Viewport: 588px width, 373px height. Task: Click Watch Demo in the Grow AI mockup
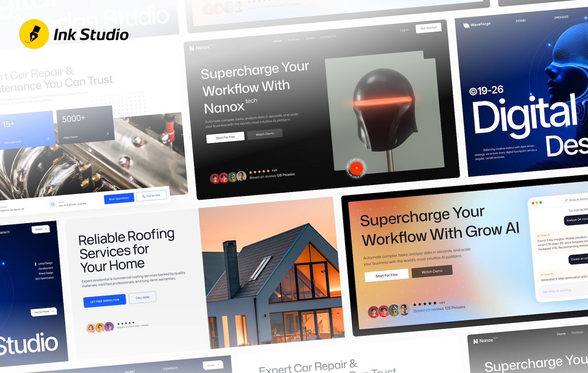432,271
